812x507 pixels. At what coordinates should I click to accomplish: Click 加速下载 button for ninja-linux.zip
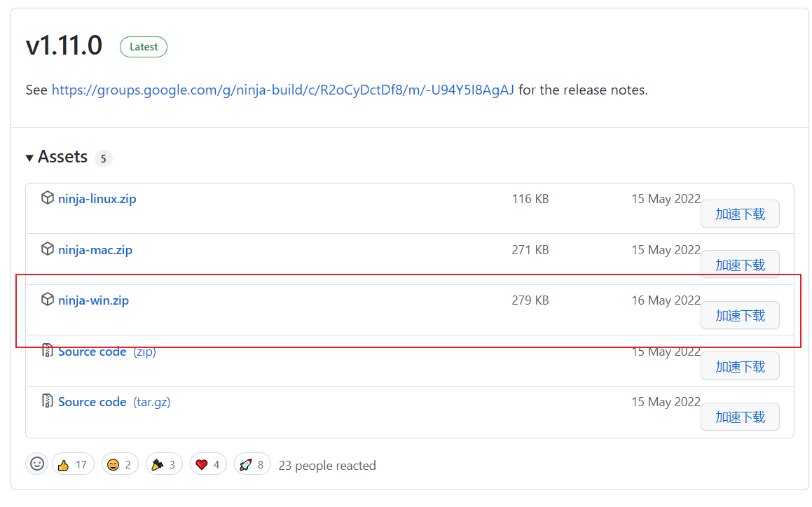(x=740, y=214)
